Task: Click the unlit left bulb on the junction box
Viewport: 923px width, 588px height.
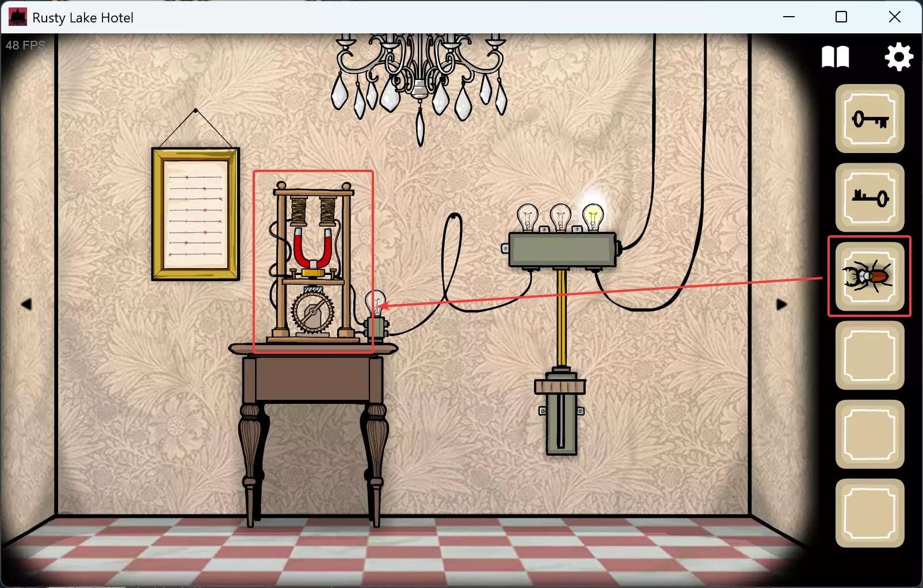Action: coord(527,218)
